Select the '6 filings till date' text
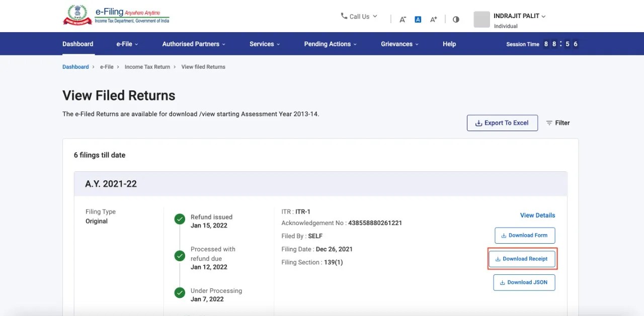The width and height of the screenshot is (644, 316). (x=100, y=155)
